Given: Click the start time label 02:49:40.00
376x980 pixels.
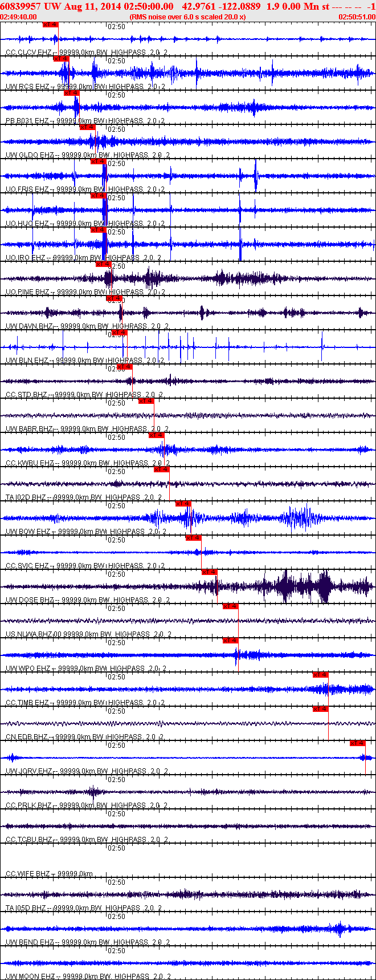Looking at the screenshot, I should click(x=19, y=17).
